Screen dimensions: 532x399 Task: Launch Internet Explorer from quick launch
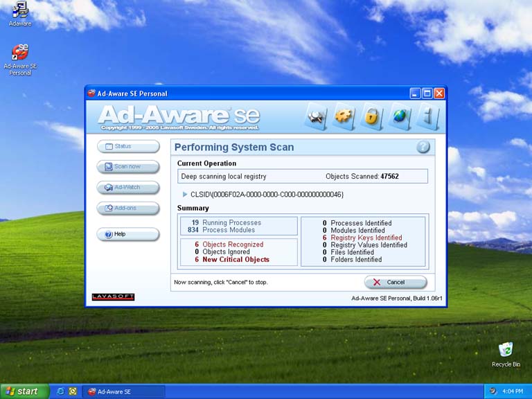(60, 391)
